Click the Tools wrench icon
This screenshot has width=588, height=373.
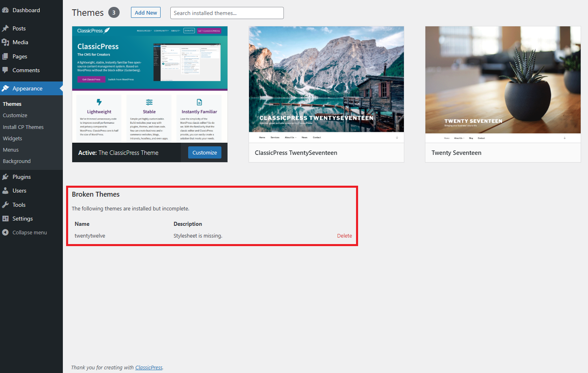coord(5,205)
